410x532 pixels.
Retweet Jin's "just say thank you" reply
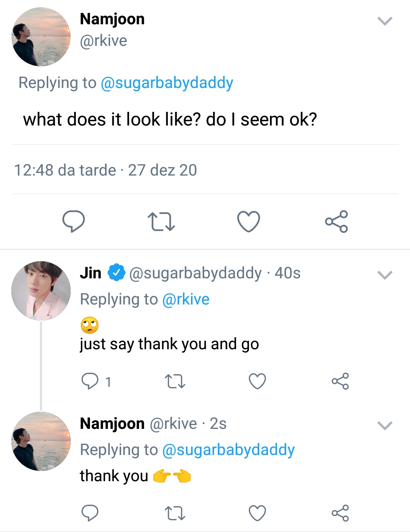pyautogui.click(x=175, y=381)
